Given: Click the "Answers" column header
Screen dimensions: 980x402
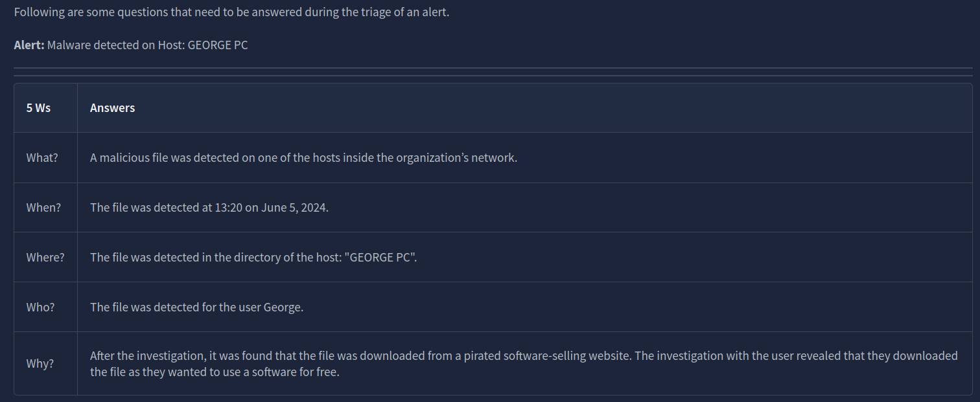Looking at the screenshot, I should pyautogui.click(x=112, y=108).
